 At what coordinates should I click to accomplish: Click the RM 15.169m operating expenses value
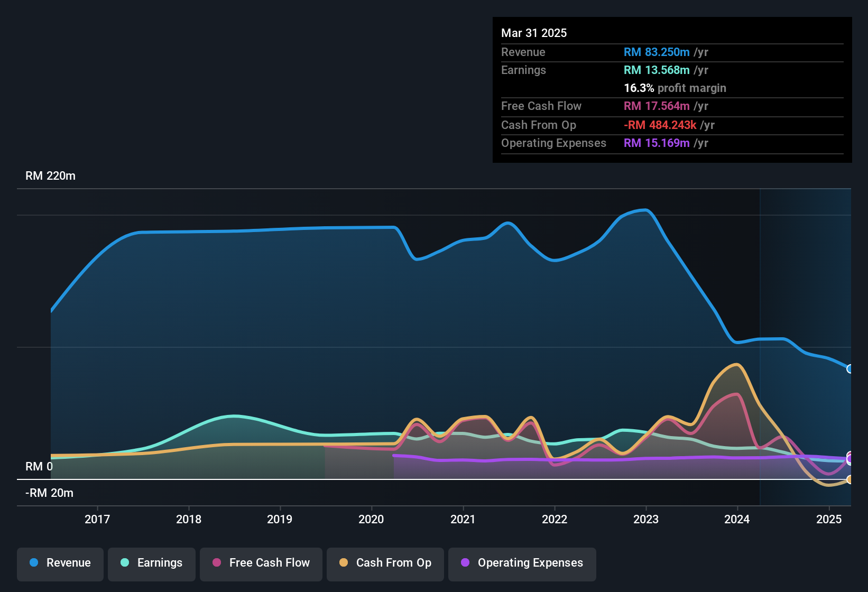(x=657, y=143)
